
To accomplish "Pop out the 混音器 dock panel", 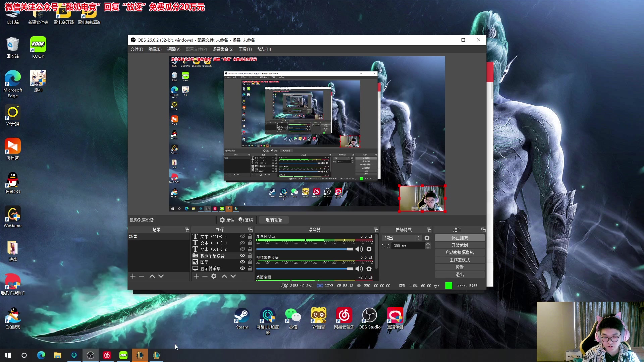I will coord(376,230).
